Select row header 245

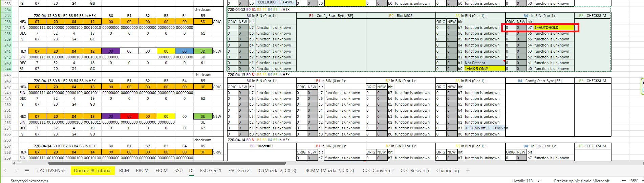pyautogui.click(x=7, y=75)
